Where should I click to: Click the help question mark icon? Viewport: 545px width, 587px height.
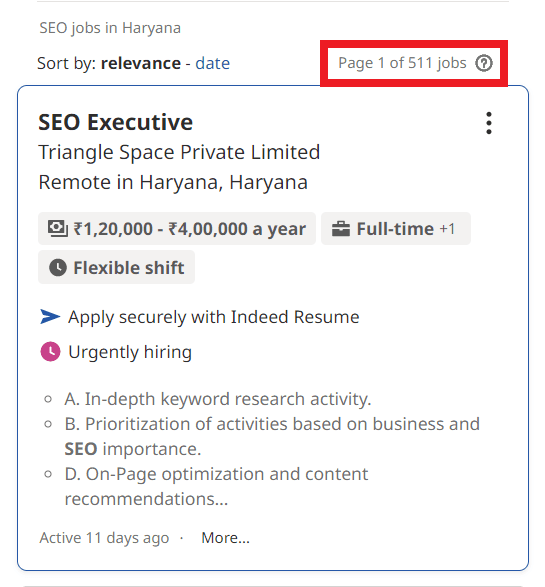coord(484,63)
